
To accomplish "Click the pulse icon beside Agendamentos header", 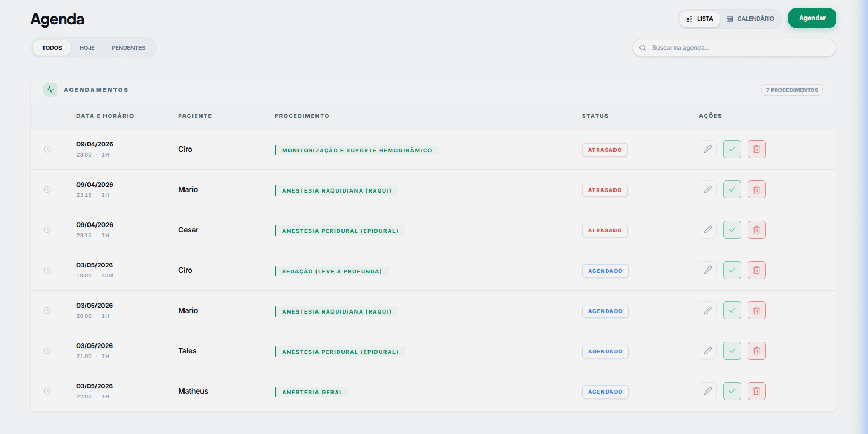I will (50, 90).
